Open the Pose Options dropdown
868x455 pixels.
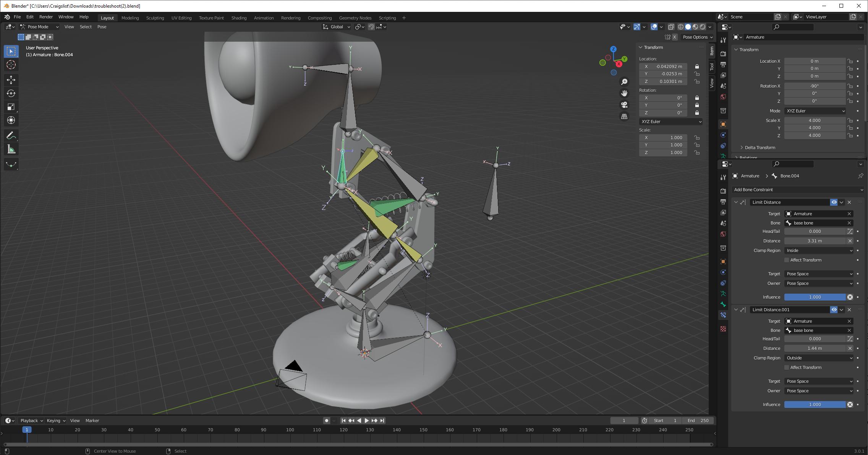coord(697,37)
